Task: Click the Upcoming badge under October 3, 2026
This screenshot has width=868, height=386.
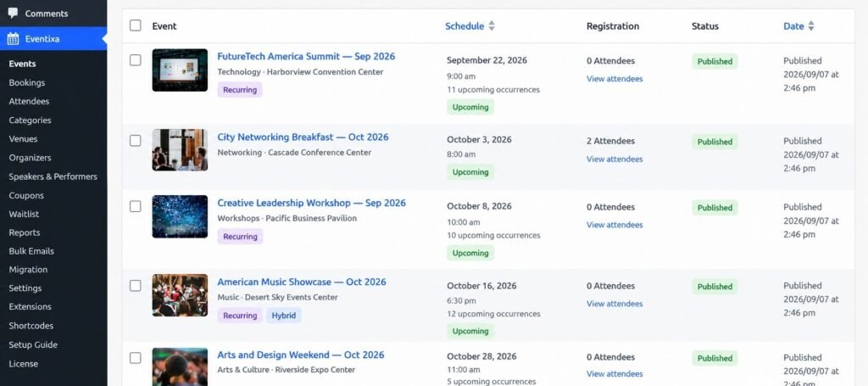Action: [x=470, y=172]
